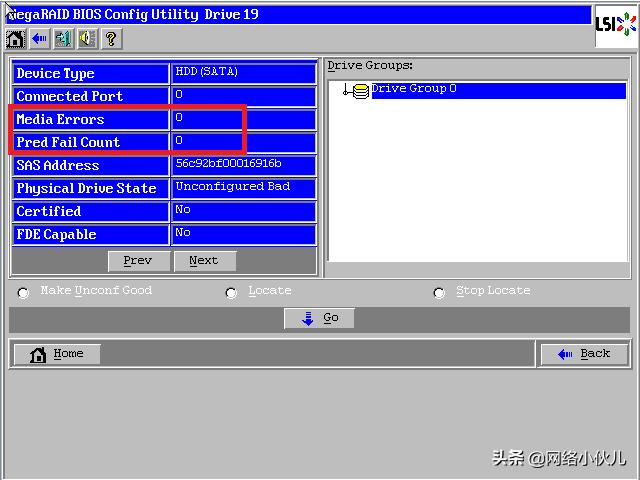Click the SAS Address value 56c92bf00016916b
The width and height of the screenshot is (640, 480).
[x=229, y=163]
